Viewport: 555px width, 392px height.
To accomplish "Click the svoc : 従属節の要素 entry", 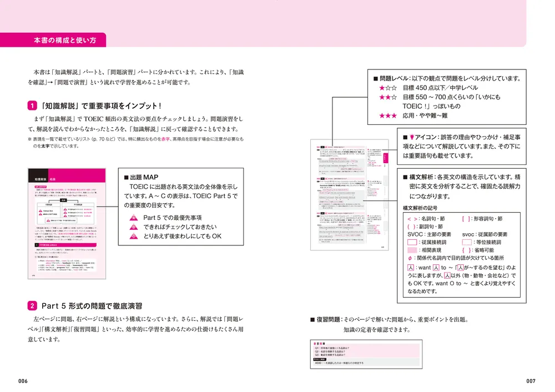I will click(485, 234).
